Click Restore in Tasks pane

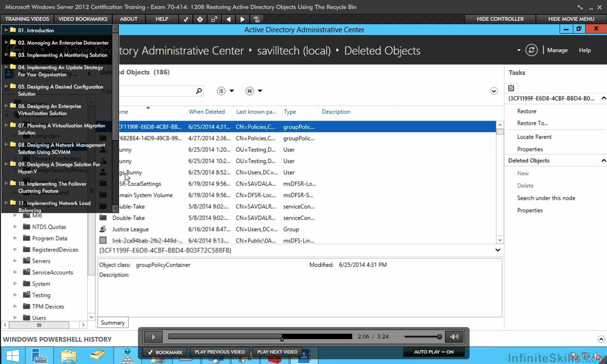coord(526,111)
